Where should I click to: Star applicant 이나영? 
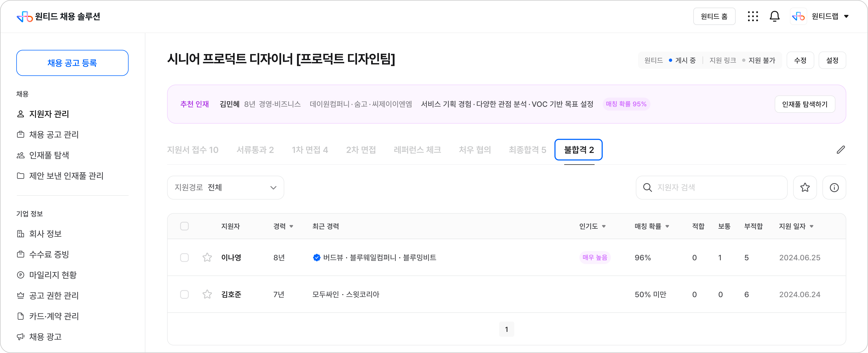(x=207, y=258)
